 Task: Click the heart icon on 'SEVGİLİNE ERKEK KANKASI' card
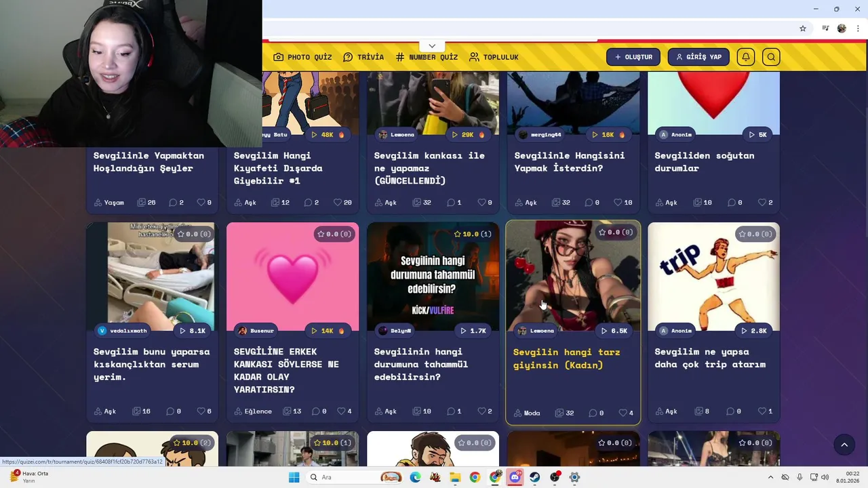click(x=341, y=411)
